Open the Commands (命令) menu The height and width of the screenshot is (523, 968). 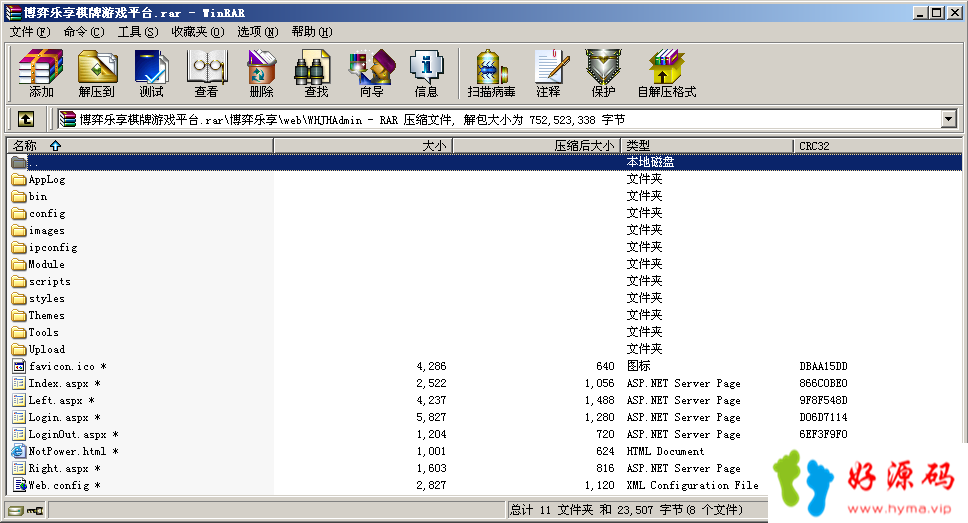(84, 31)
